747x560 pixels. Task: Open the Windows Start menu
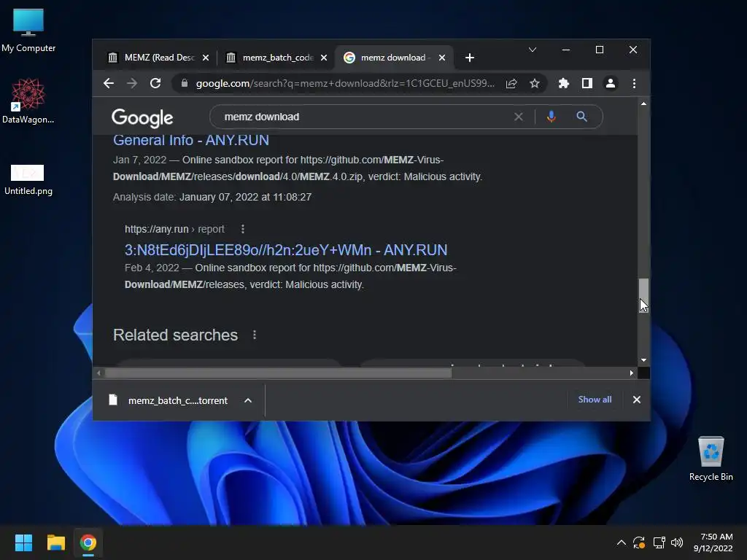(23, 542)
